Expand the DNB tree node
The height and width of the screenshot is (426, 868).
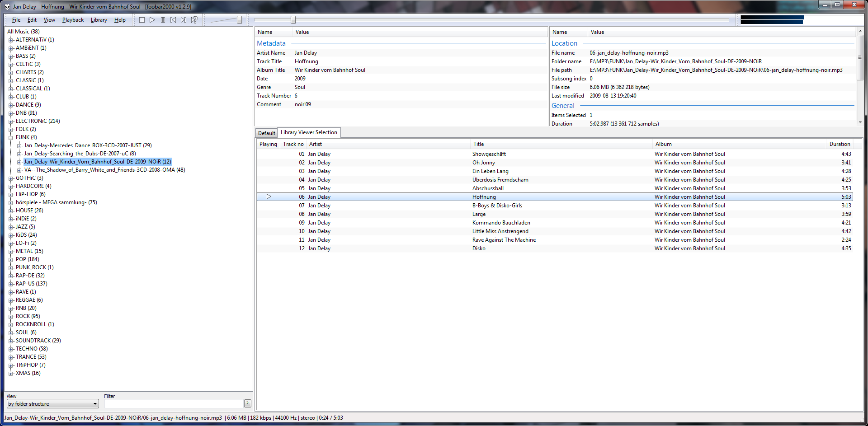coord(11,113)
